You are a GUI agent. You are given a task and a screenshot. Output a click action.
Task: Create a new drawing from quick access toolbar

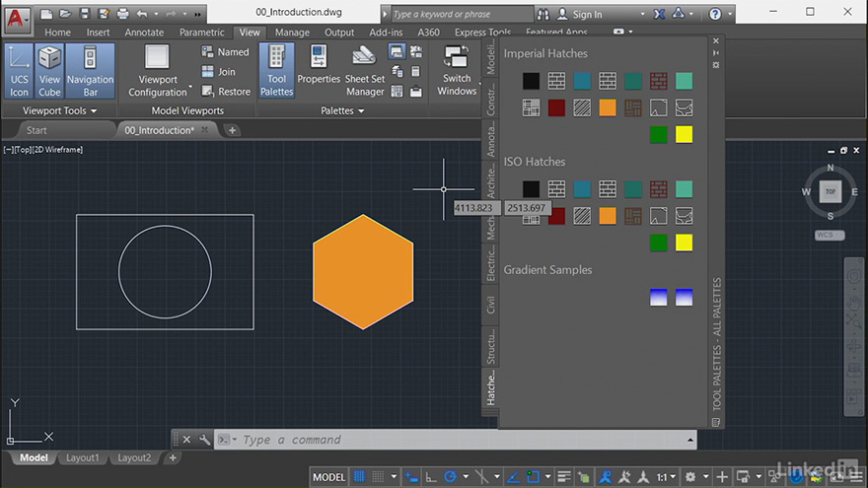point(46,14)
